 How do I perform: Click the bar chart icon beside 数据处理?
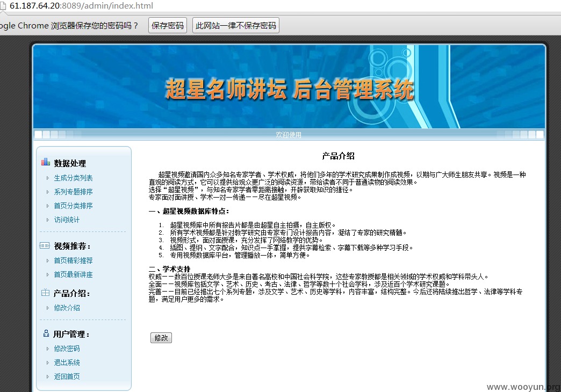(46, 162)
